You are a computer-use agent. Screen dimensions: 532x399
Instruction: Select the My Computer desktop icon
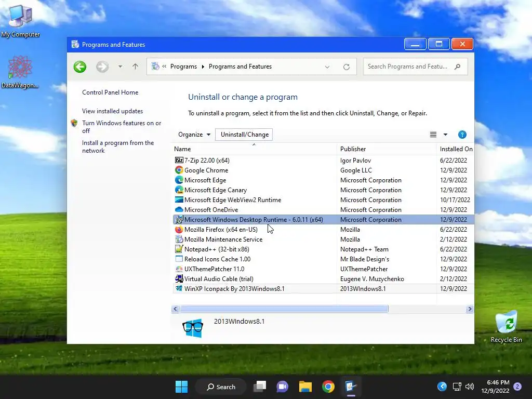(20, 21)
